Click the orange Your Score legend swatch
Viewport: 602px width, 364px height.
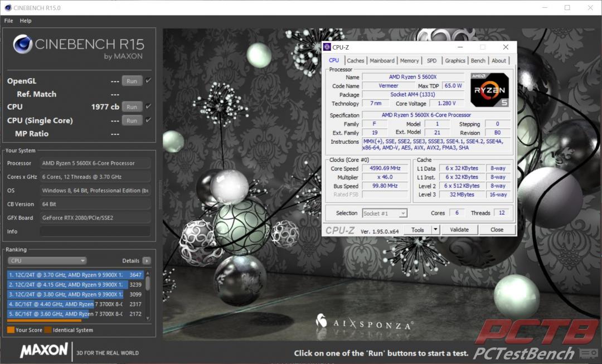tap(11, 330)
